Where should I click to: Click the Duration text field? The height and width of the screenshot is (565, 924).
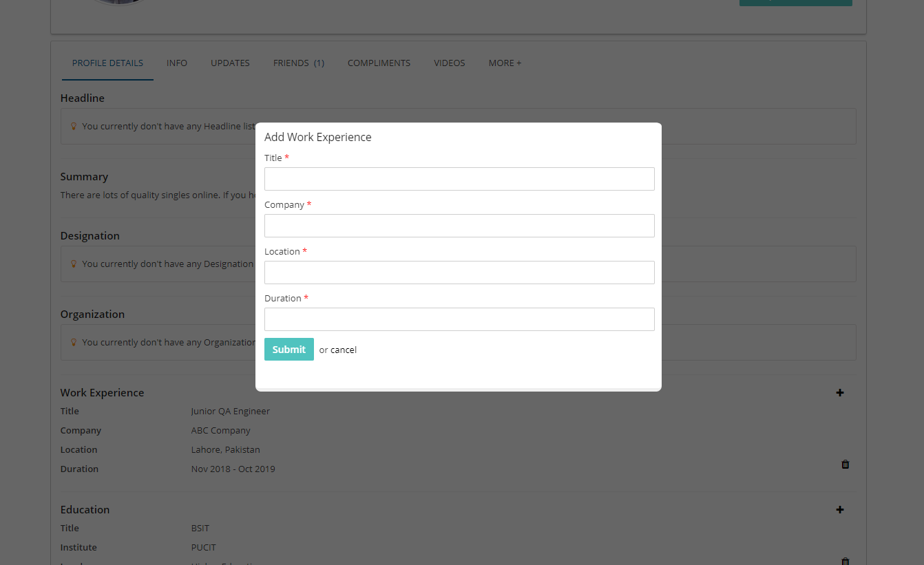[459, 319]
